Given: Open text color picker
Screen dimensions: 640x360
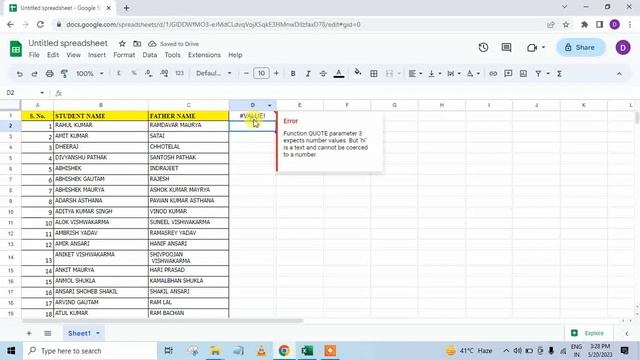Looking at the screenshot, I should click(338, 73).
